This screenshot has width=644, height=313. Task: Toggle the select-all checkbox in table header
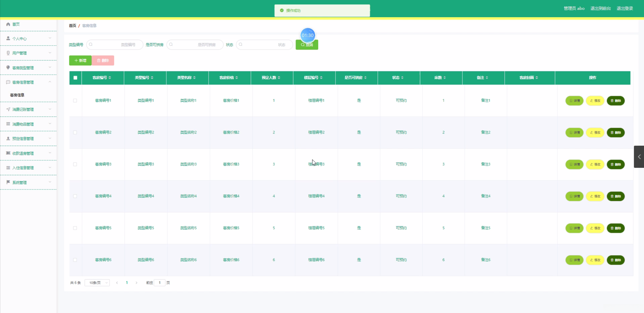75,78
